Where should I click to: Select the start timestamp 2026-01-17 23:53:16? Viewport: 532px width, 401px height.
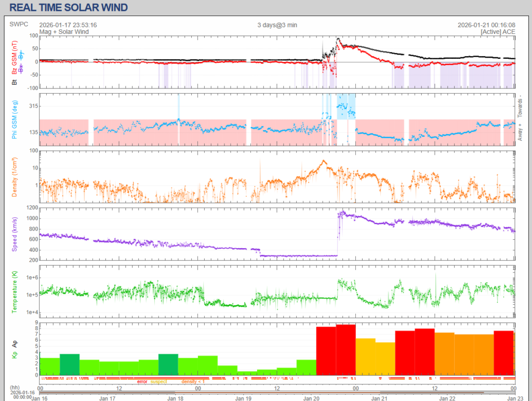click(x=68, y=24)
